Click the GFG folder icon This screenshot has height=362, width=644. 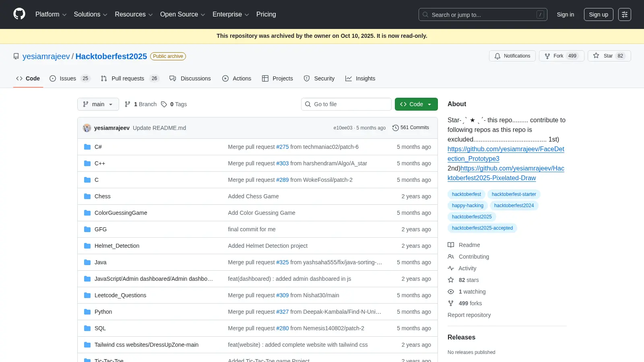click(87, 229)
